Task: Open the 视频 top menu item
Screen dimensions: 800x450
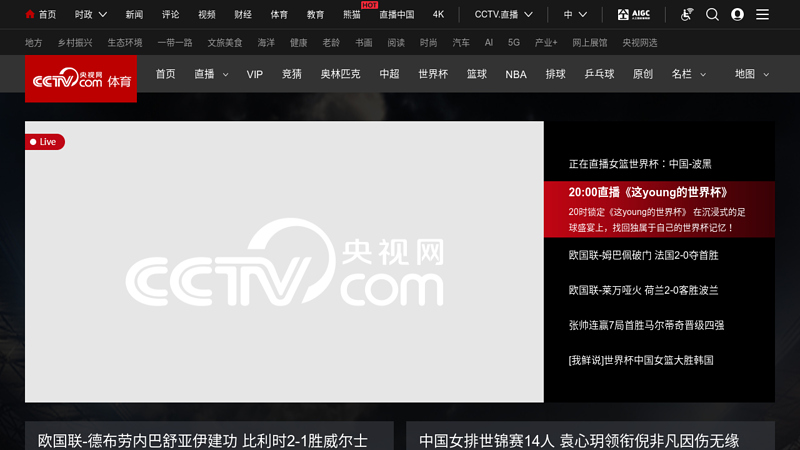Action: 207,15
